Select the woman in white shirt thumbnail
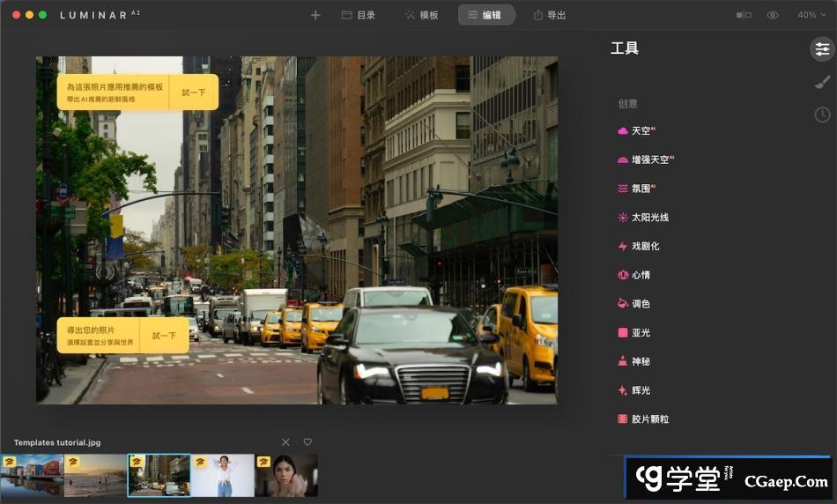The width and height of the screenshot is (837, 504). click(x=222, y=476)
